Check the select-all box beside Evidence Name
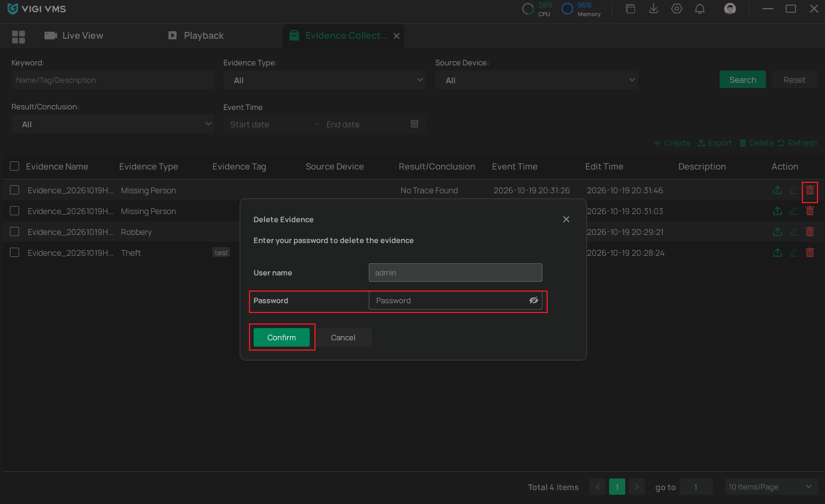 [x=14, y=167]
